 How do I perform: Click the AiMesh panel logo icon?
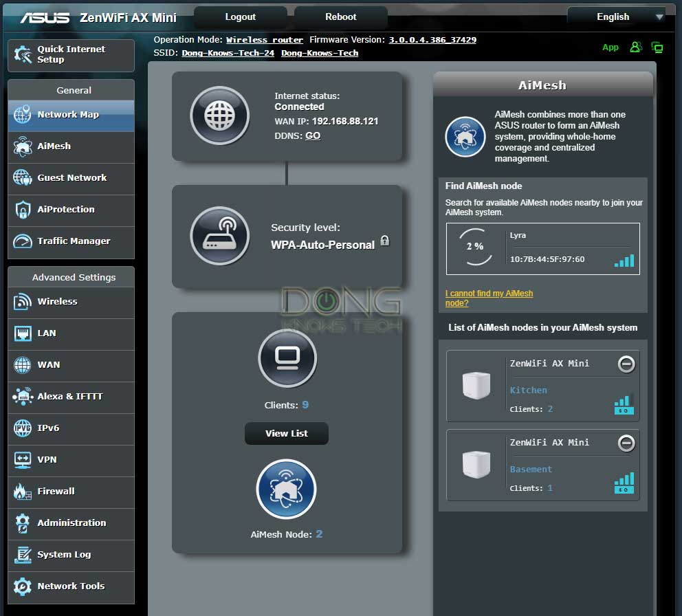click(x=465, y=137)
